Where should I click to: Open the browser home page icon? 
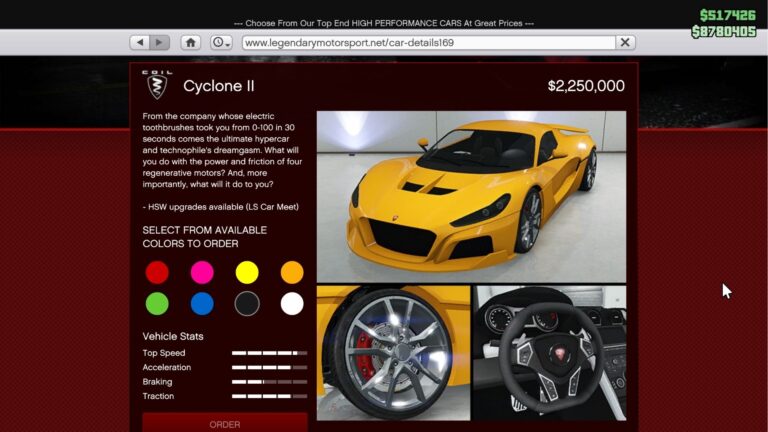point(190,43)
